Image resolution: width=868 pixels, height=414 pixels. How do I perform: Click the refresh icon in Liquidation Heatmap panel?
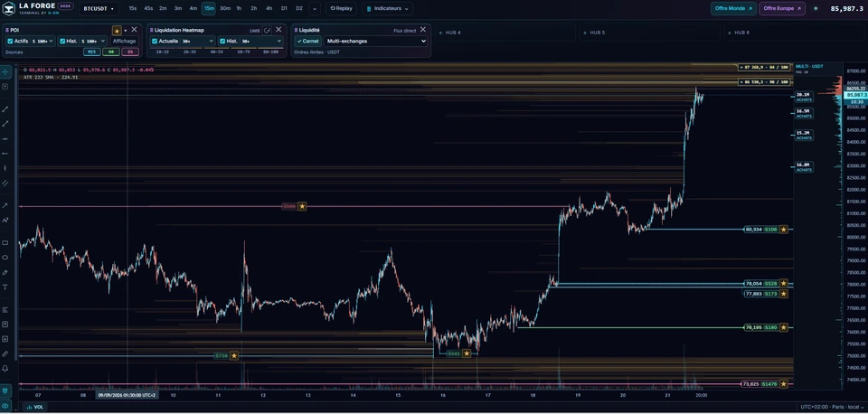click(267, 31)
